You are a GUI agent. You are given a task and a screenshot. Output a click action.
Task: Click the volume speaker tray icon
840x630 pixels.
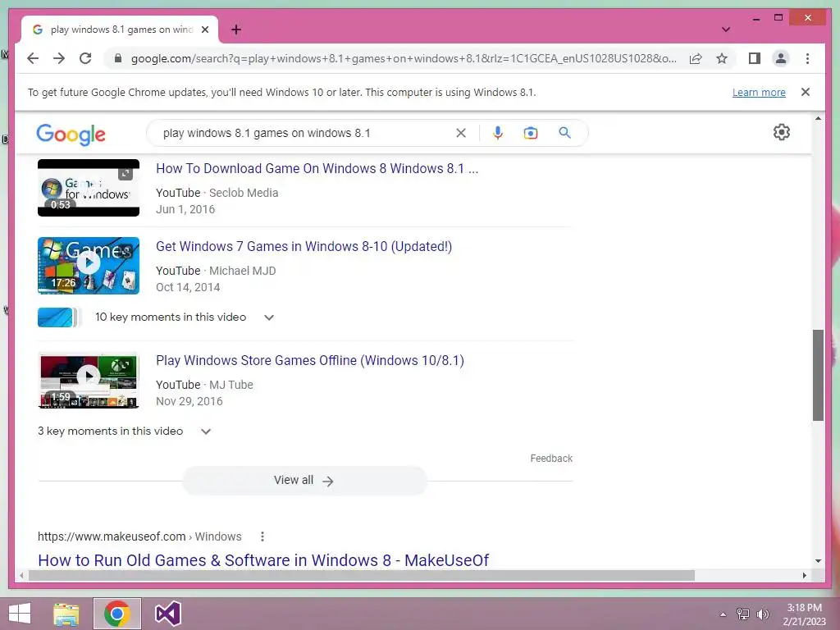tap(763, 614)
